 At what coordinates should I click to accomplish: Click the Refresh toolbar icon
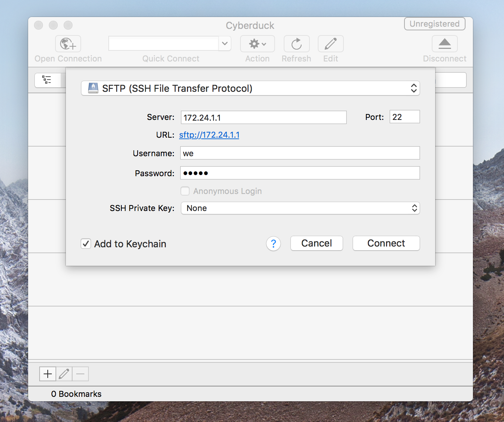[x=296, y=44]
